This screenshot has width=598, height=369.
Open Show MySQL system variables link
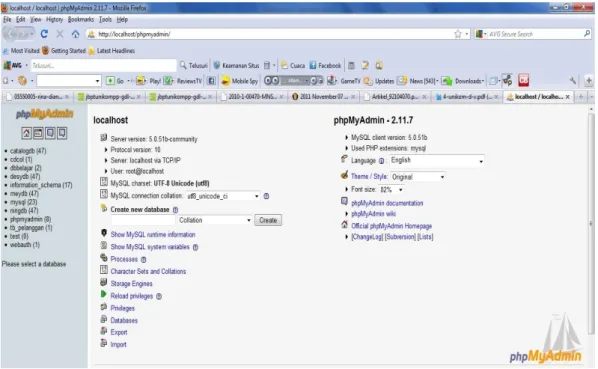[150, 247]
